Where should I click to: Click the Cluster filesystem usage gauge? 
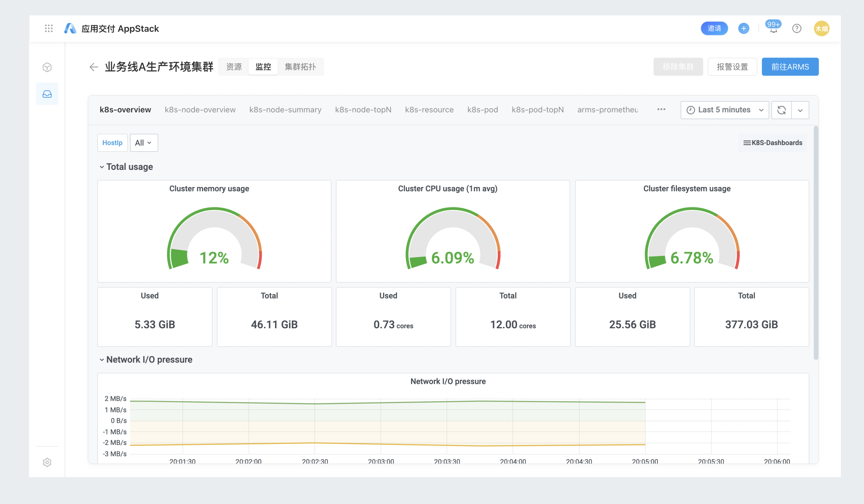(x=692, y=238)
